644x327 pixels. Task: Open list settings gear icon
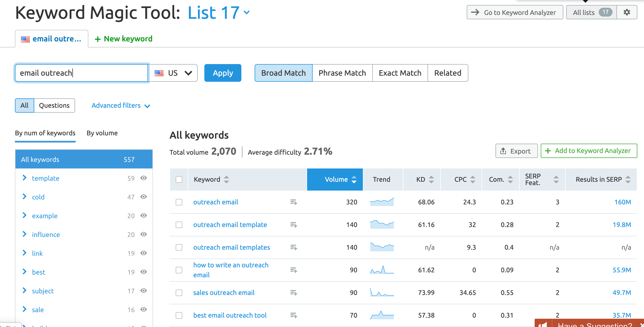[627, 12]
